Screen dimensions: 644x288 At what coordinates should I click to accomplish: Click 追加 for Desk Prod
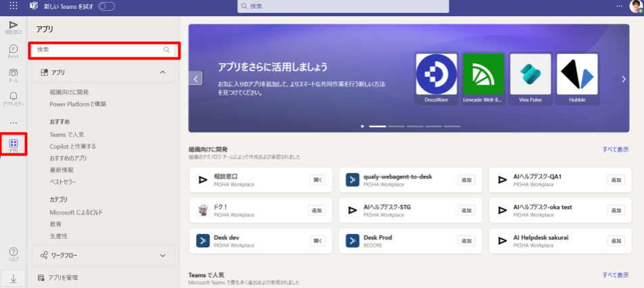point(466,241)
